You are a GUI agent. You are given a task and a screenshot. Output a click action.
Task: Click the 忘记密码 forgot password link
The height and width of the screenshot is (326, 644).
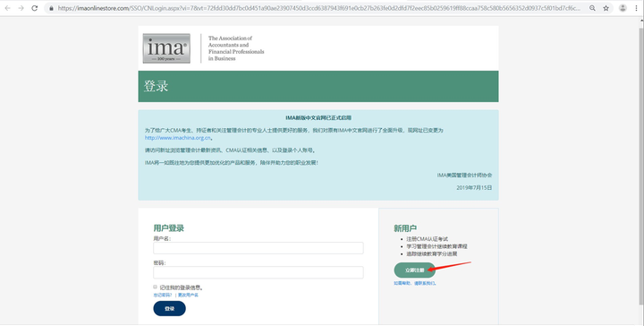(x=163, y=296)
